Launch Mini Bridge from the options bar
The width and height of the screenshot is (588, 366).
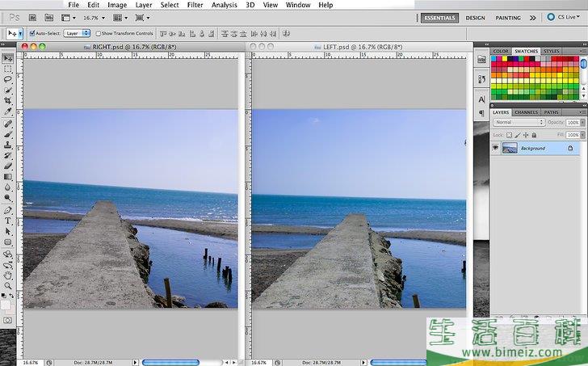pos(49,17)
